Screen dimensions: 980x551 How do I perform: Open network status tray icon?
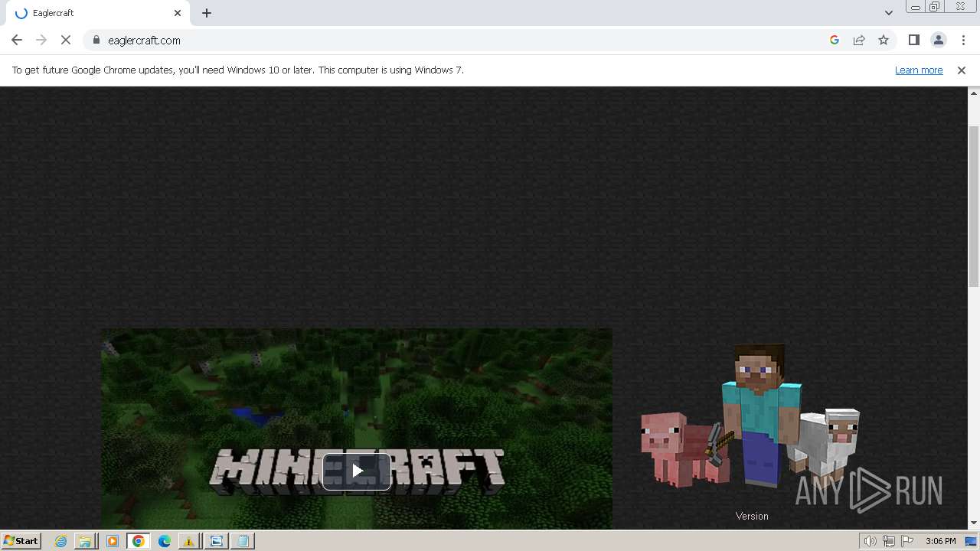[x=889, y=541]
